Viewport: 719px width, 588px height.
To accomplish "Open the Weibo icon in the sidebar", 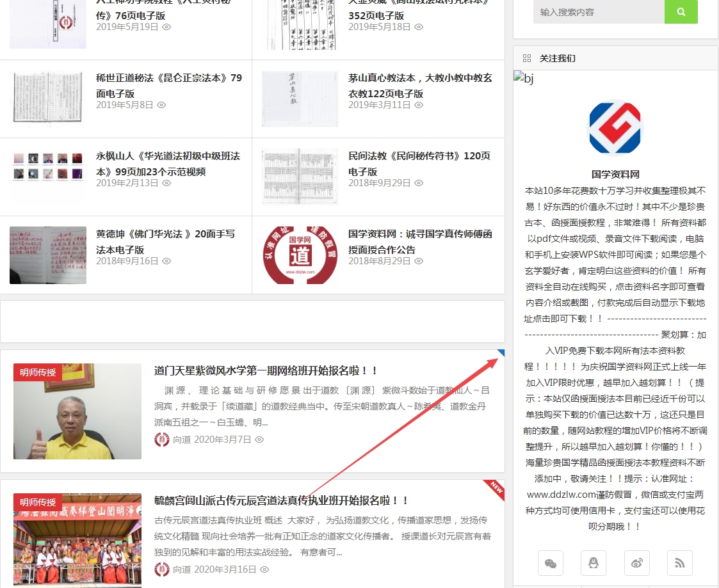I will 636,563.
